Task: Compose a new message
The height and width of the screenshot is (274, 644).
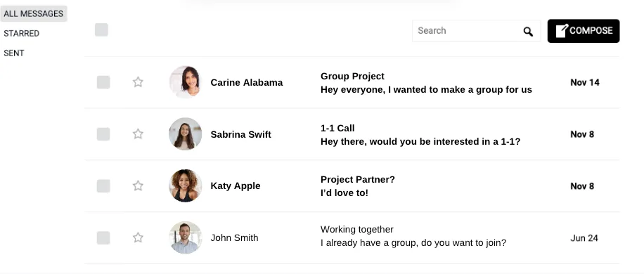Action: point(584,31)
